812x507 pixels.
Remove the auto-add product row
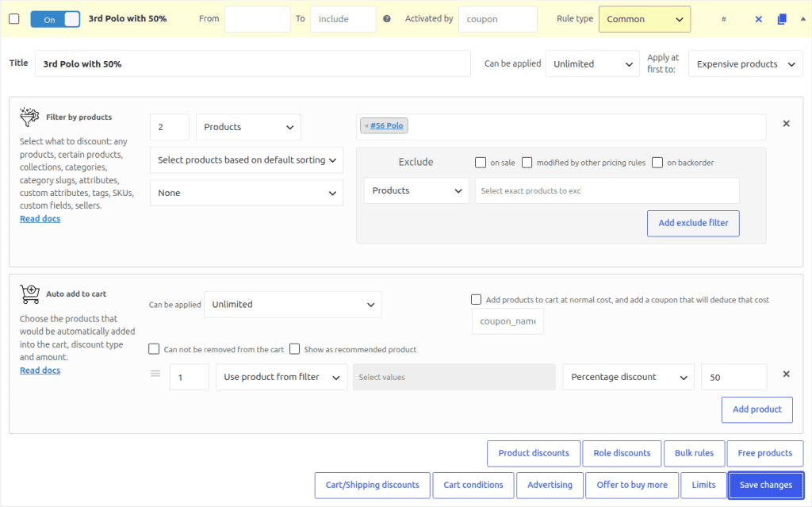[x=786, y=374]
